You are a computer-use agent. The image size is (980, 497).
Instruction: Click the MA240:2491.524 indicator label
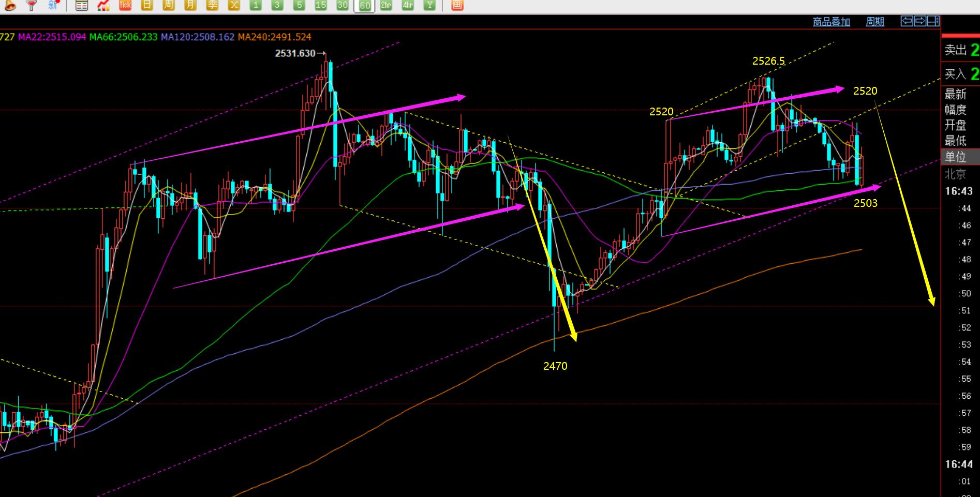[275, 37]
